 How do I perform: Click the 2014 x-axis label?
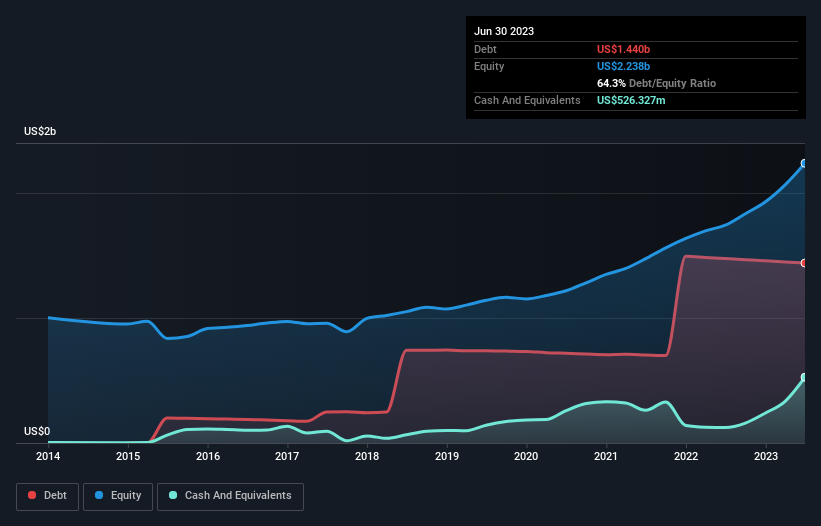pos(48,456)
